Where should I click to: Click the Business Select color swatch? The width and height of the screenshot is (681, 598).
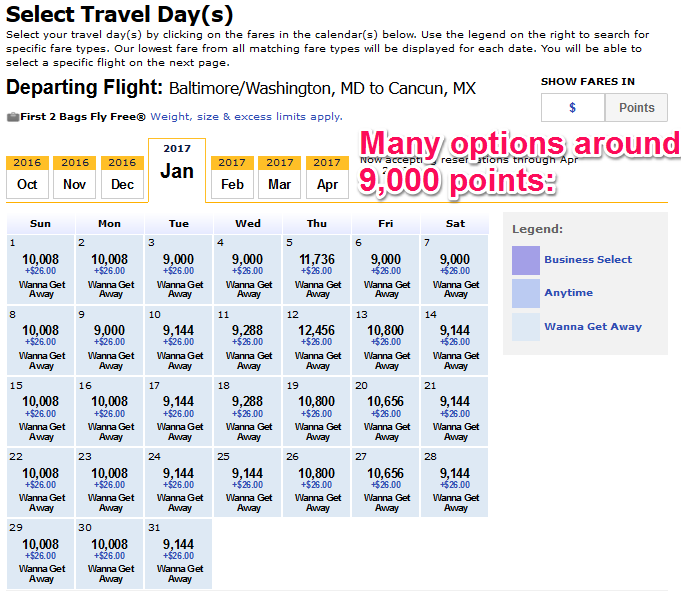pos(525,260)
